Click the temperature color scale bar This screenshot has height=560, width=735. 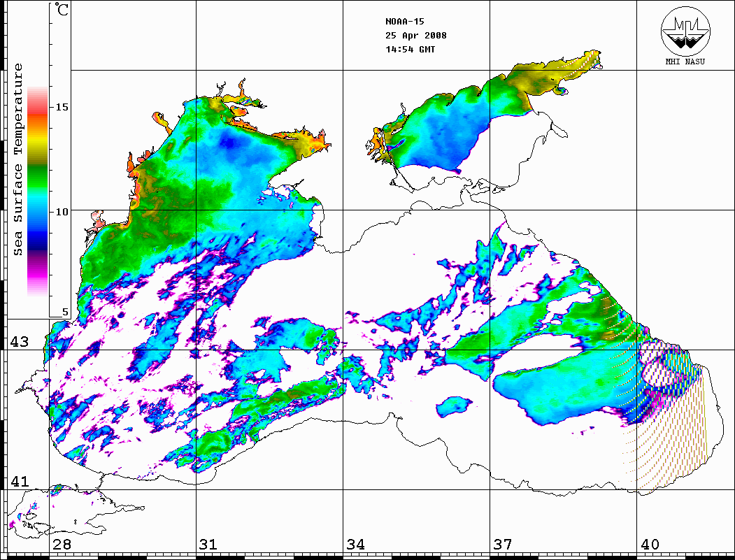[x=38, y=191]
